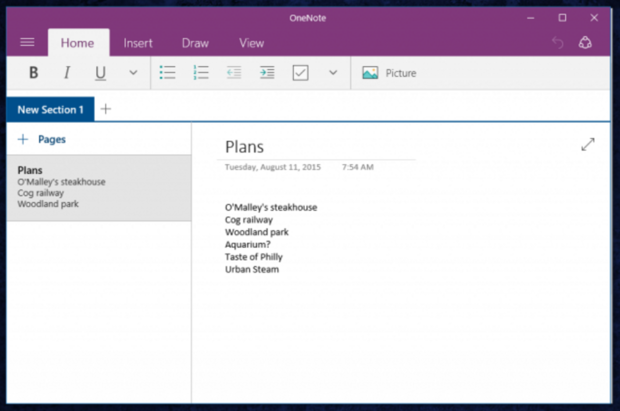Click the Woodland park line in the note

(x=257, y=232)
